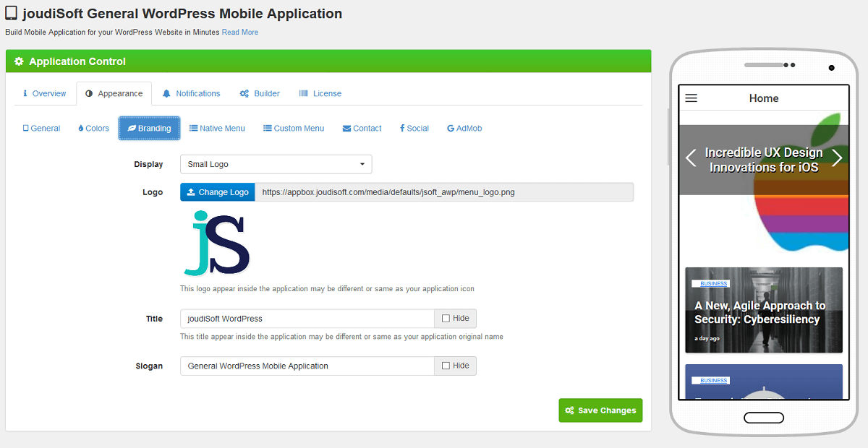Go to next slide in phone preview
Screen dimensions: 868x448
tap(837, 158)
